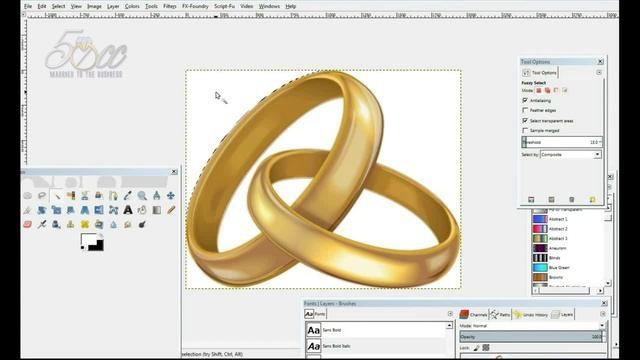Image resolution: width=640 pixels, height=360 pixels.
Task: Open the FX-Foundry menu
Action: pos(195,6)
